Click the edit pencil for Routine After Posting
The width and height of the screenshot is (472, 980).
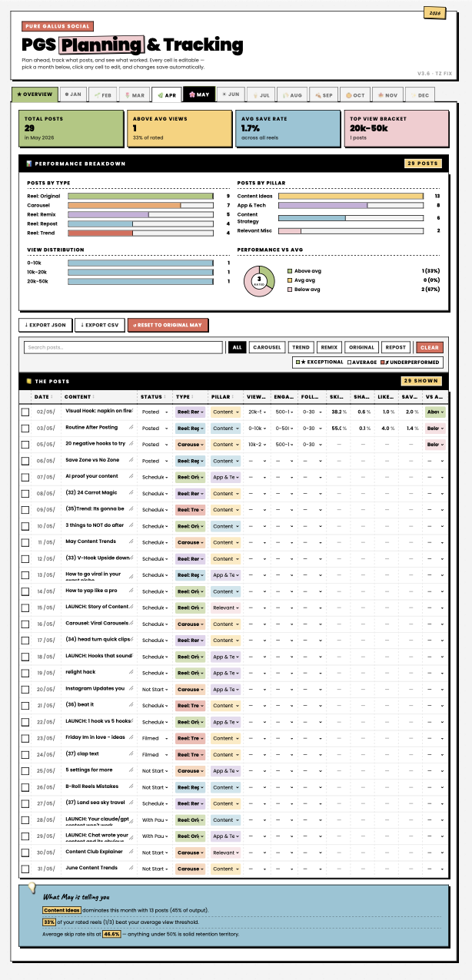click(131, 428)
